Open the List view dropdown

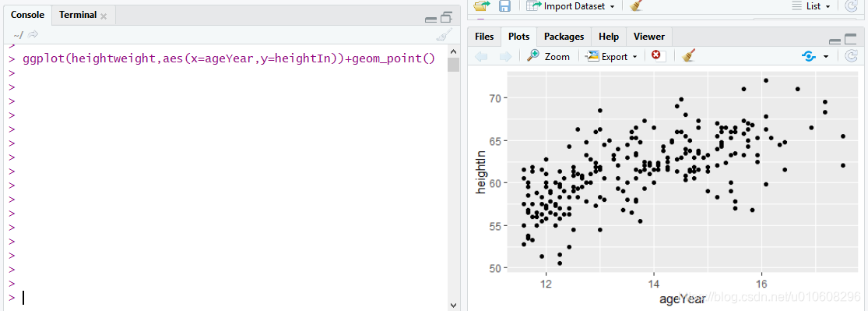click(811, 6)
